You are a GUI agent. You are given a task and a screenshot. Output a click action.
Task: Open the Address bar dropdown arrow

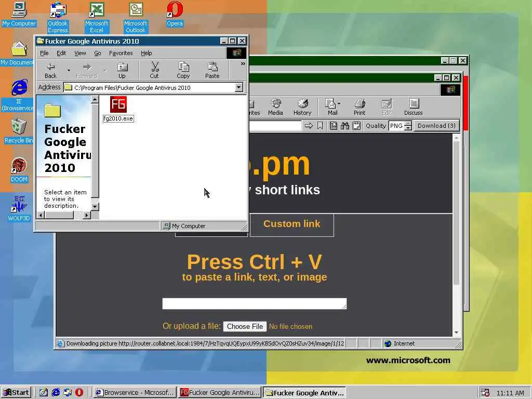(x=239, y=87)
